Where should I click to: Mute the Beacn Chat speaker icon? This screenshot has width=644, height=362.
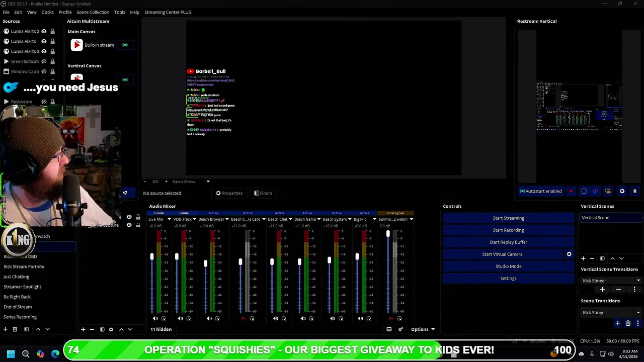275,318
